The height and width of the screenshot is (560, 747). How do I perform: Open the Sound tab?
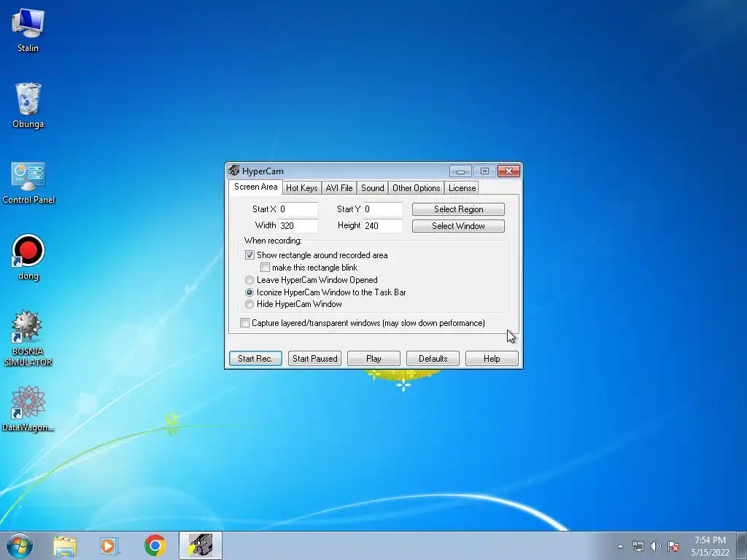(373, 188)
